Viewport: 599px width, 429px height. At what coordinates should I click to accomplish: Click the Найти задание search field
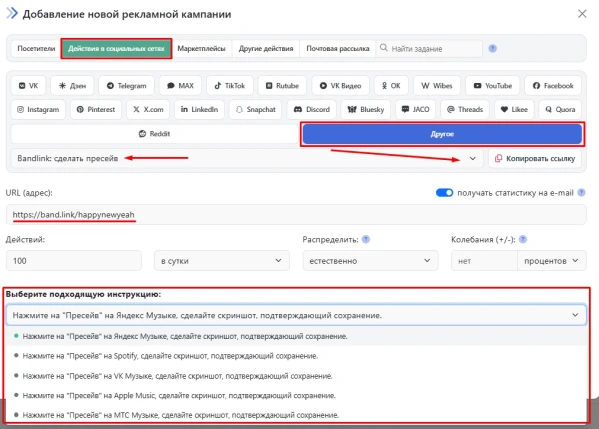tap(429, 49)
